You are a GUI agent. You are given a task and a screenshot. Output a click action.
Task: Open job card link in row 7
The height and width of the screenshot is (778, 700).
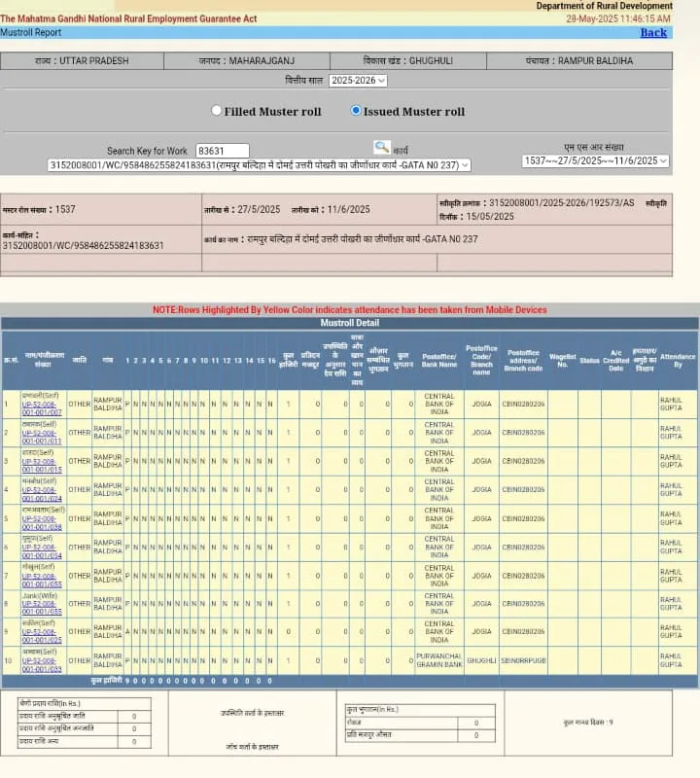click(42, 580)
